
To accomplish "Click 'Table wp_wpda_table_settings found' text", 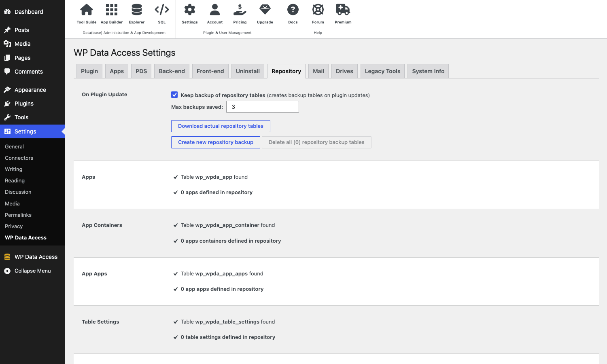I will click(x=228, y=322).
